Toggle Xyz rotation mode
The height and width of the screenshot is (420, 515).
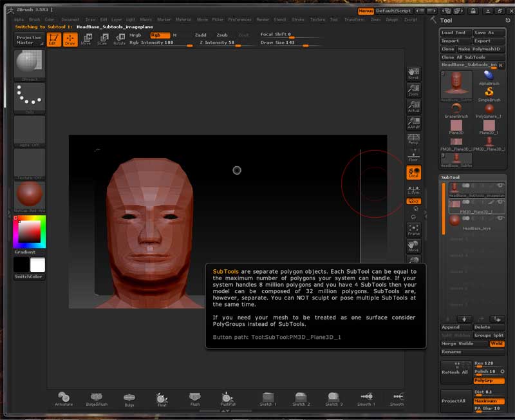pyautogui.click(x=413, y=201)
